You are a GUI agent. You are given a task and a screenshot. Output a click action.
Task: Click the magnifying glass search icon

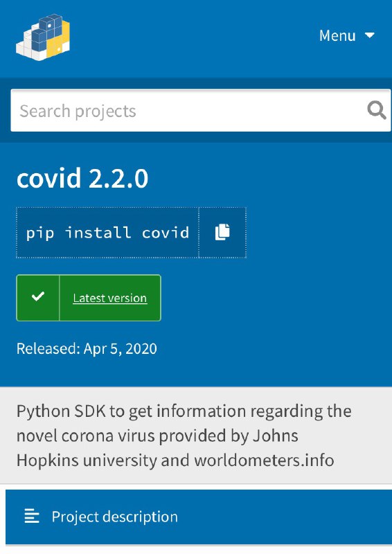click(377, 111)
